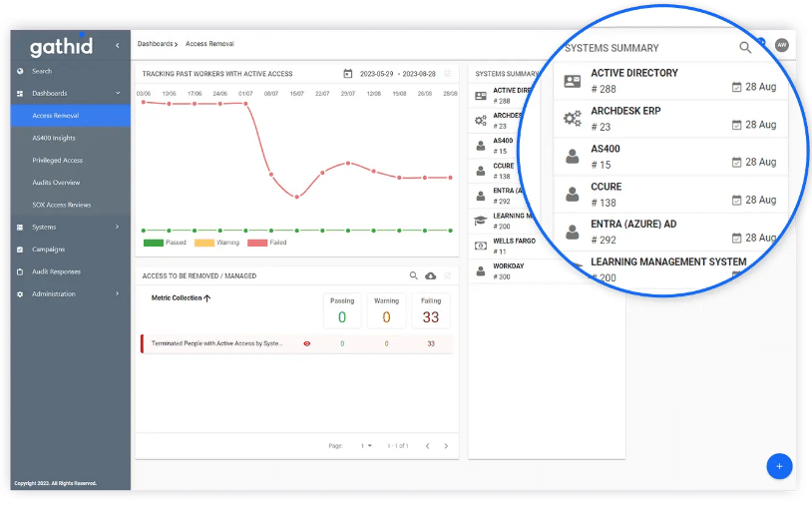812x519 pixels.
Task: Click the Search icon in the sidebar
Action: [x=20, y=72]
